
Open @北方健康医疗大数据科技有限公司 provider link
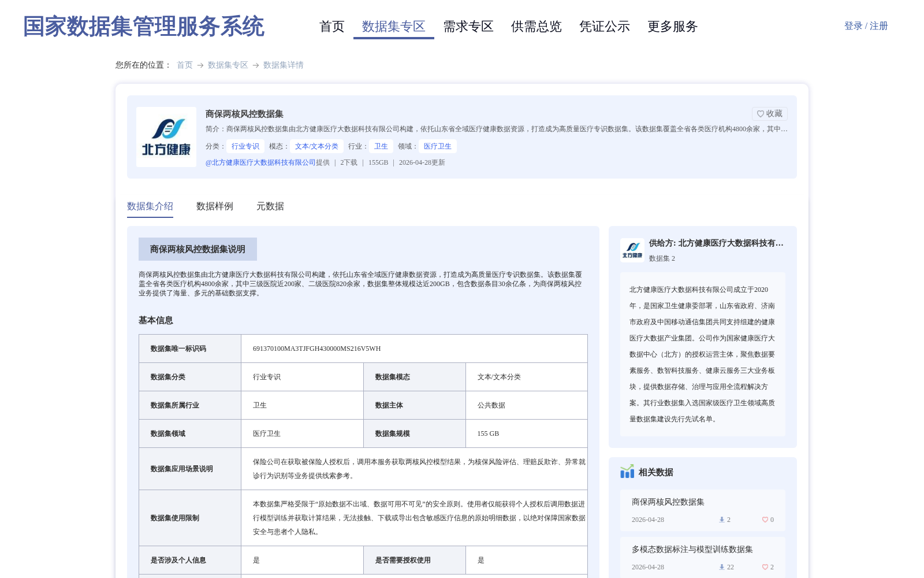tap(260, 162)
